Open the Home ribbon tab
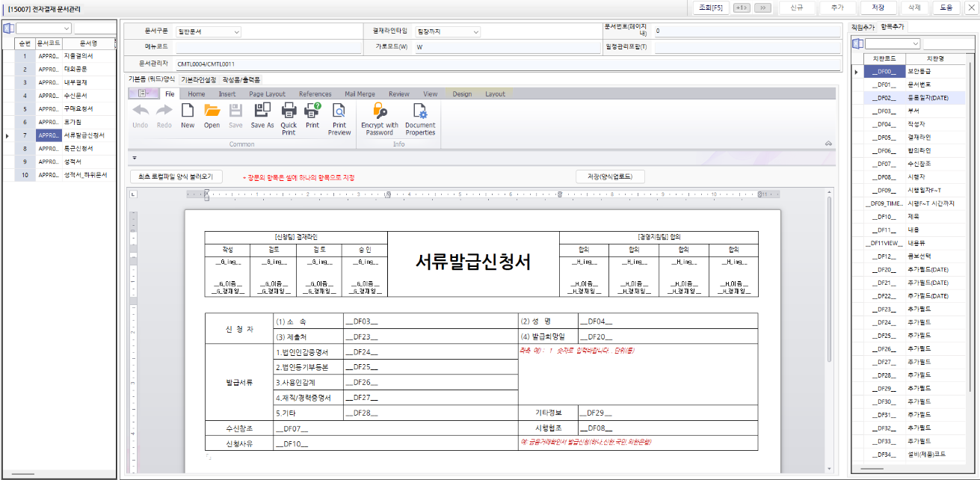 (197, 94)
